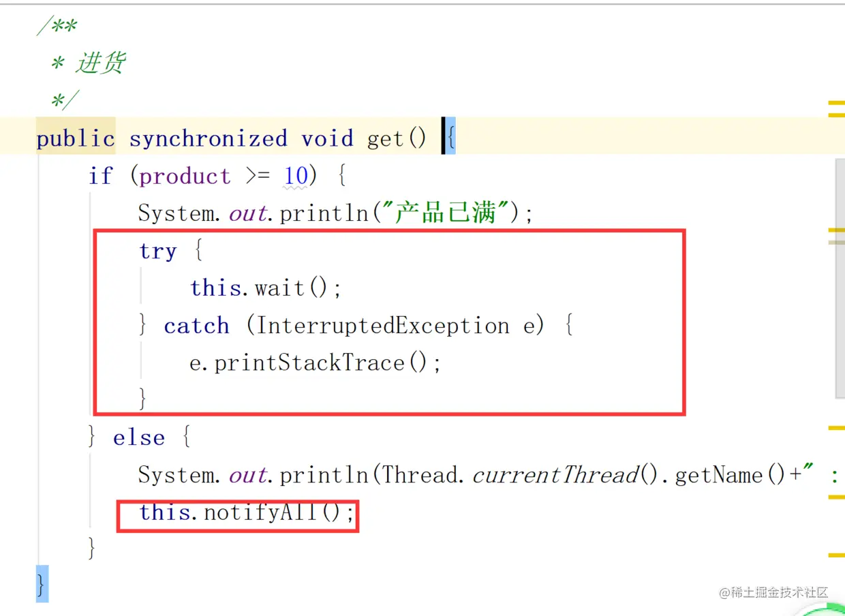Viewport: 845px width, 616px height.
Task: Click the InterruptedException type name
Action: [x=384, y=326]
